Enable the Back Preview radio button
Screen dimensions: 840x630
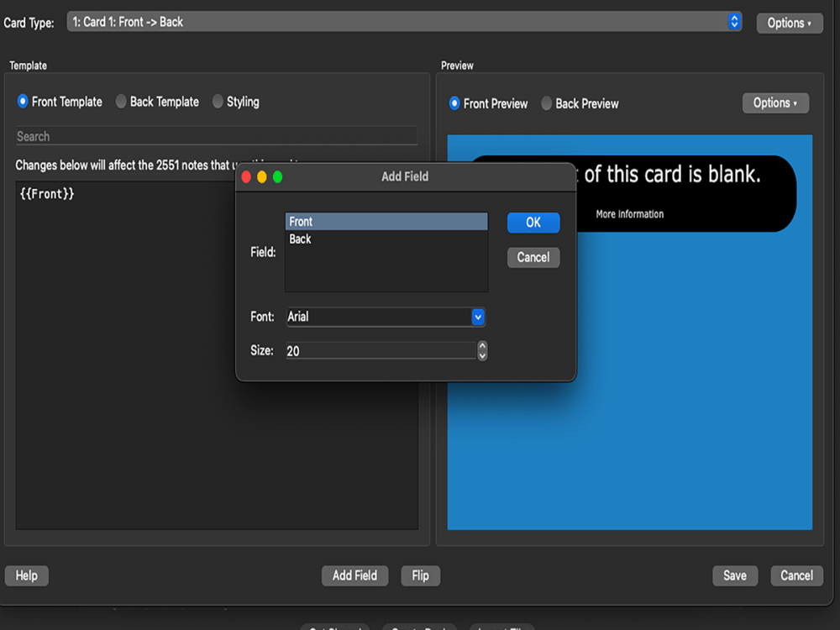(546, 103)
